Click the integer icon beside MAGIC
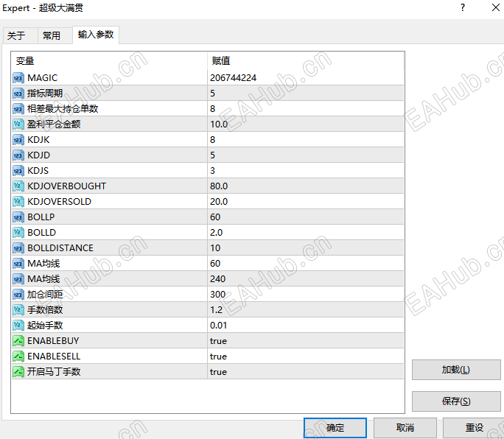The height and width of the screenshot is (439, 504). 18,78
